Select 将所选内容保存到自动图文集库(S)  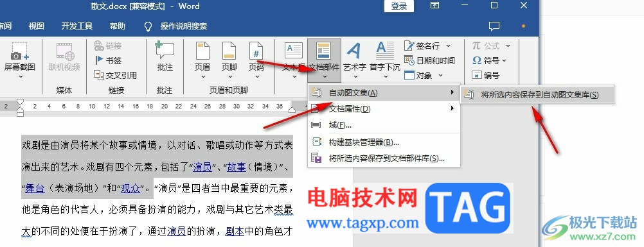pyautogui.click(x=537, y=95)
